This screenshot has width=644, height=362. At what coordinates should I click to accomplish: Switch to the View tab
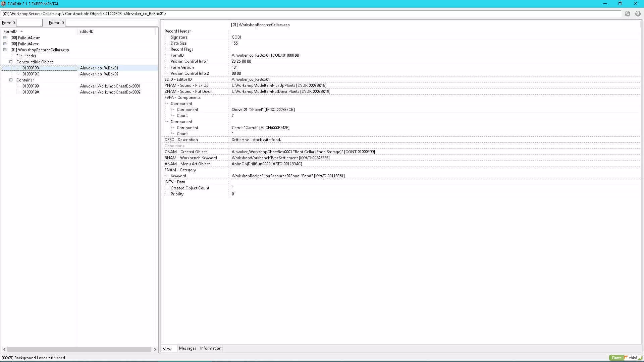tap(167, 349)
